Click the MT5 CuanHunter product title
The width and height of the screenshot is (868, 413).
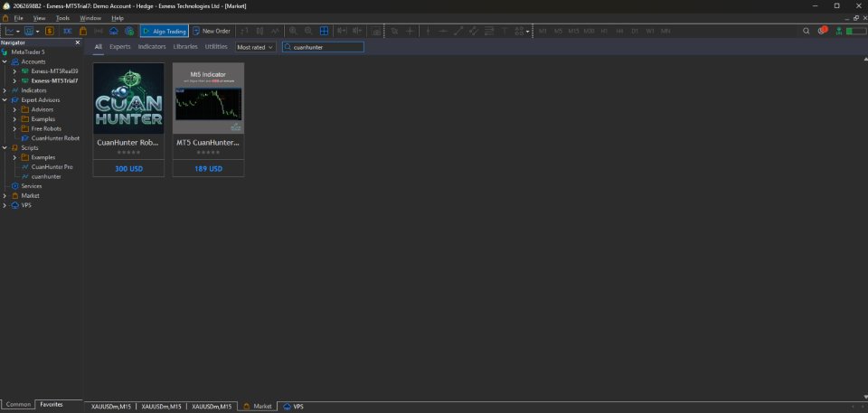208,142
